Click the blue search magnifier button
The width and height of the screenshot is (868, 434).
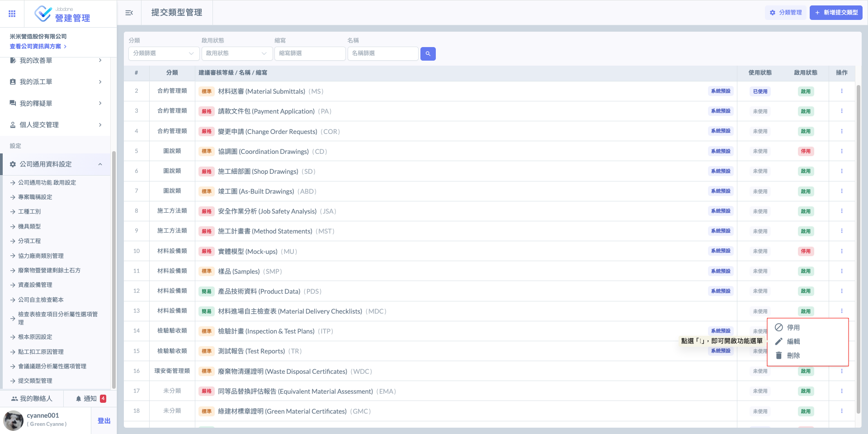point(428,54)
